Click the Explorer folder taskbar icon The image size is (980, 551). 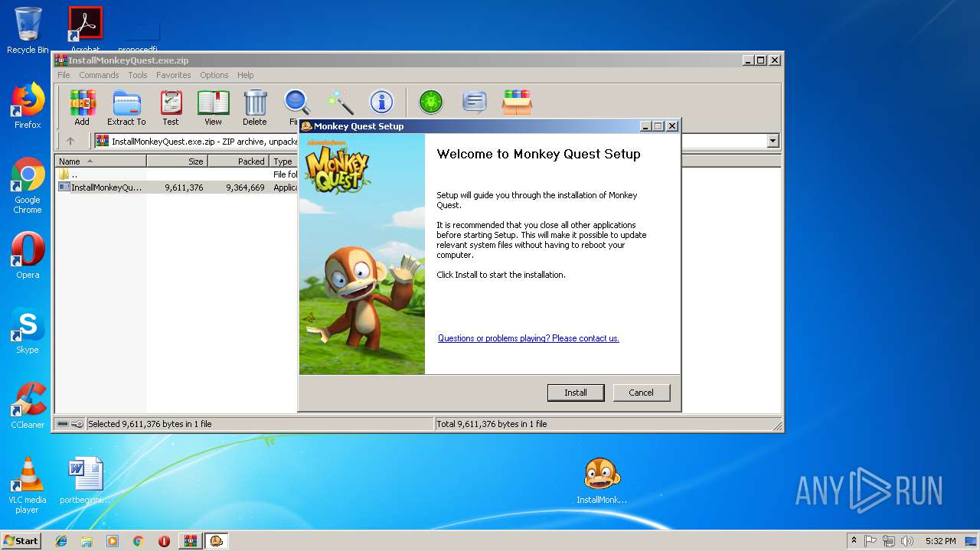click(87, 541)
